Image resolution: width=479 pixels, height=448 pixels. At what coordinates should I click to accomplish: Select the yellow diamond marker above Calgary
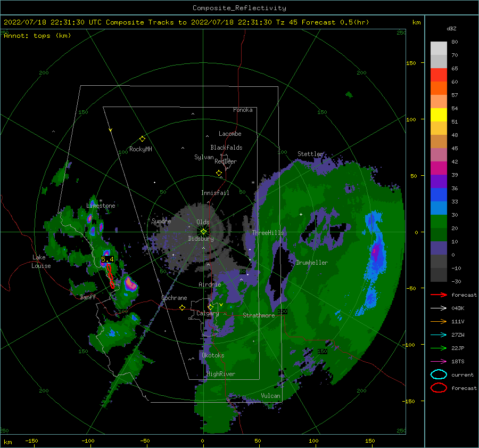point(210,306)
